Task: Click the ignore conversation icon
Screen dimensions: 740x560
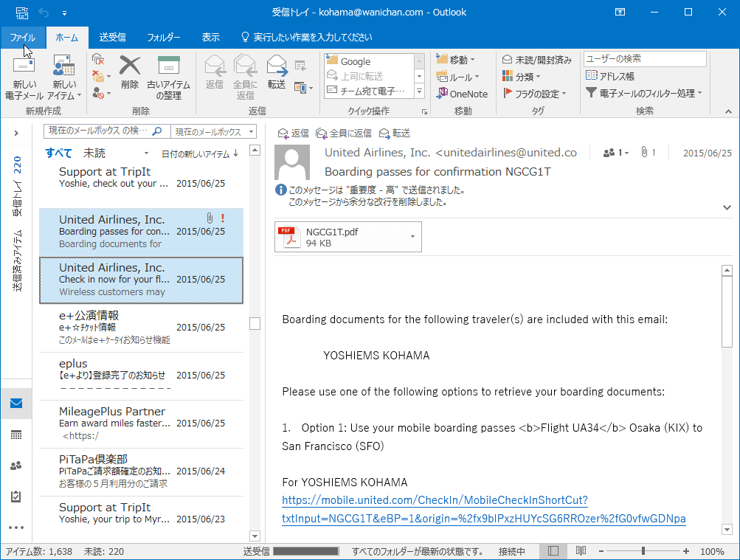Action: click(97, 60)
